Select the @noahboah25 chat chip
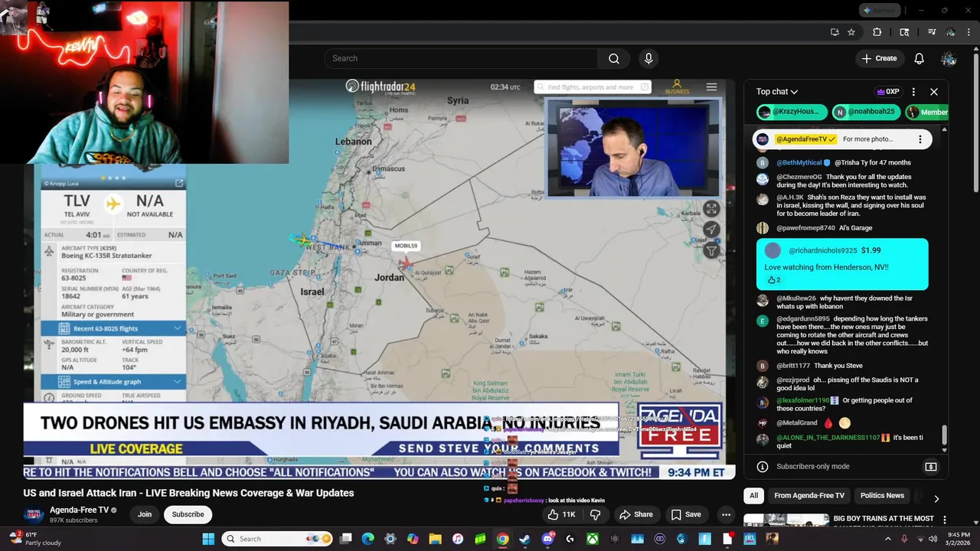Screen dimensions: 980x551 tap(866, 112)
